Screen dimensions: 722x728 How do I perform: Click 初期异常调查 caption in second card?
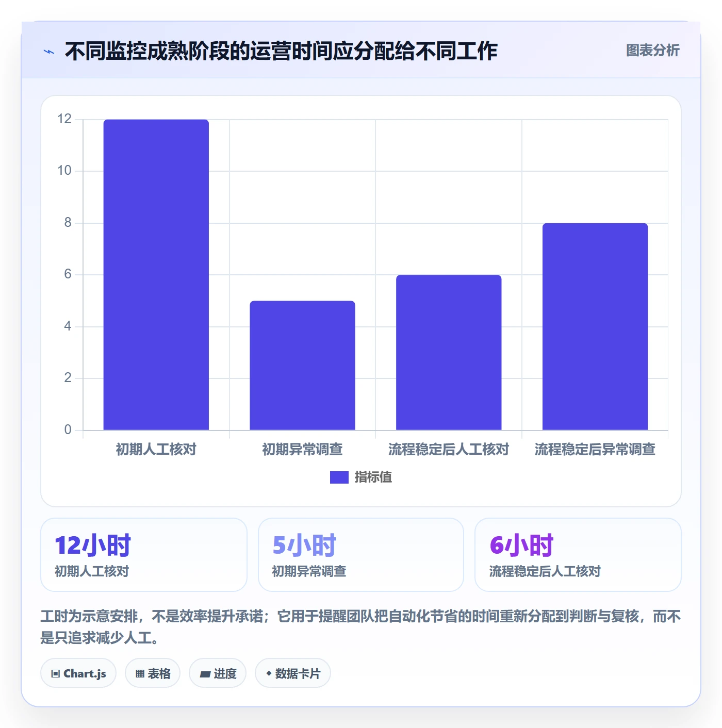309,571
